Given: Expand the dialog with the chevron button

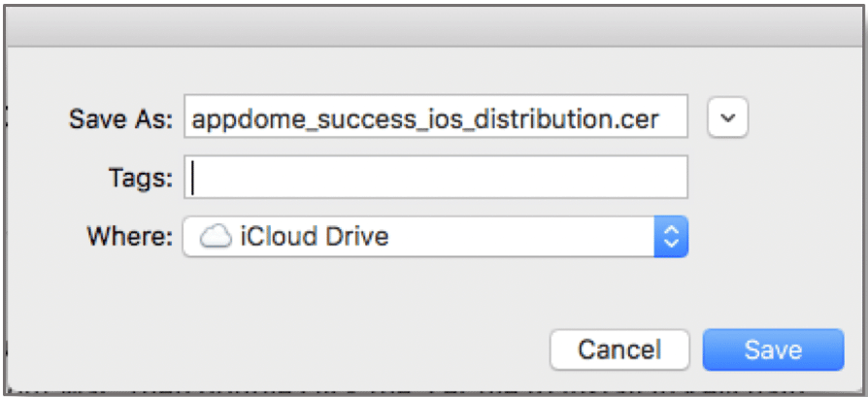Looking at the screenshot, I should tap(730, 118).
